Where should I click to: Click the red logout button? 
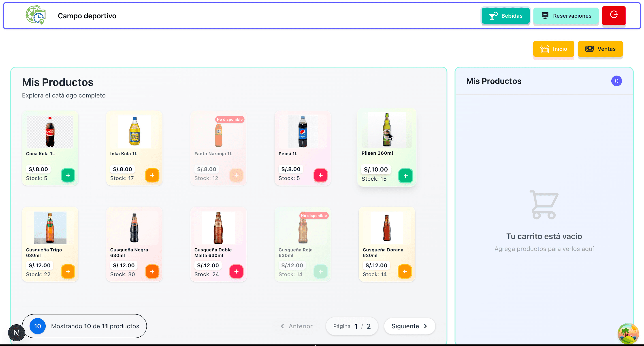[614, 15]
